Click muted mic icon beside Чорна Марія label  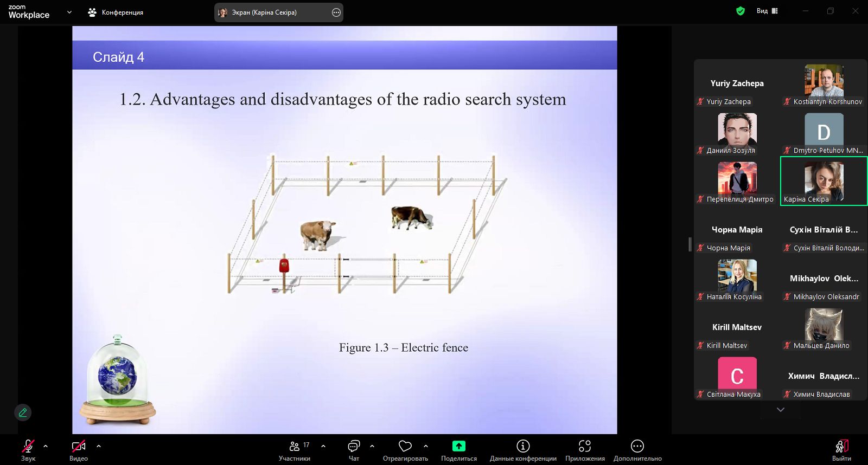pyautogui.click(x=700, y=248)
